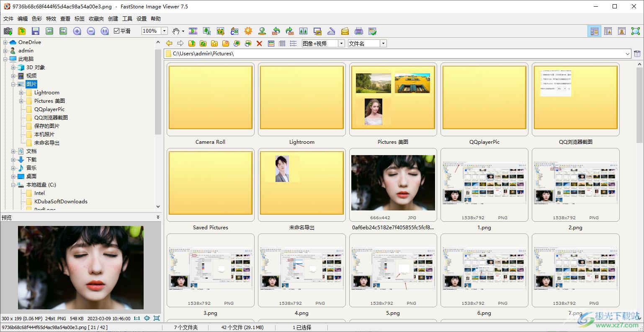Click the grey Forward arrow in browser toolbar
Viewport: 644px width, 332px height.
pyautogui.click(x=180, y=43)
